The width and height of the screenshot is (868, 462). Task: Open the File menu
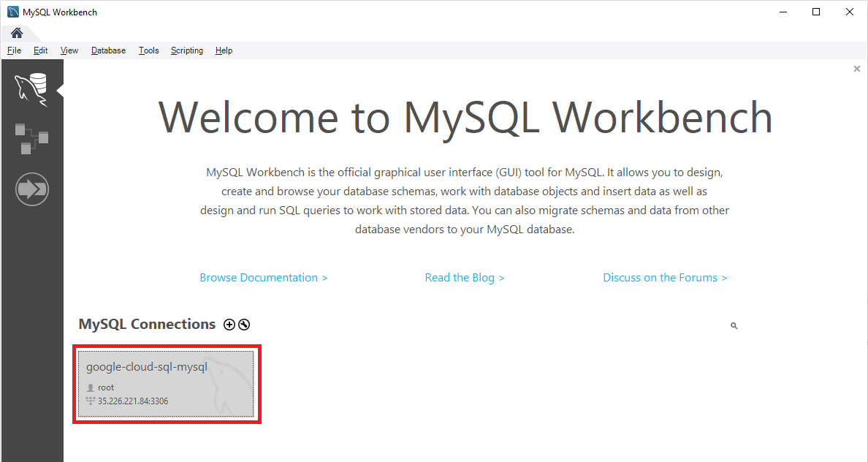[x=14, y=50]
